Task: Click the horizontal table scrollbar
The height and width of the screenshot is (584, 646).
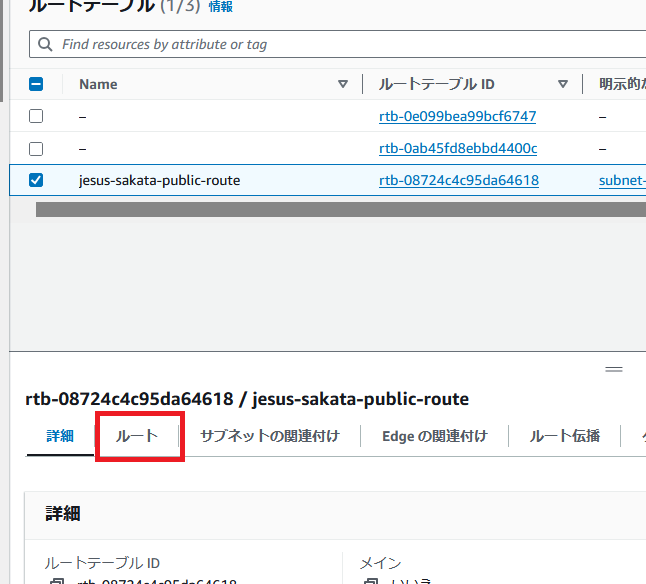Action: pyautogui.click(x=341, y=209)
